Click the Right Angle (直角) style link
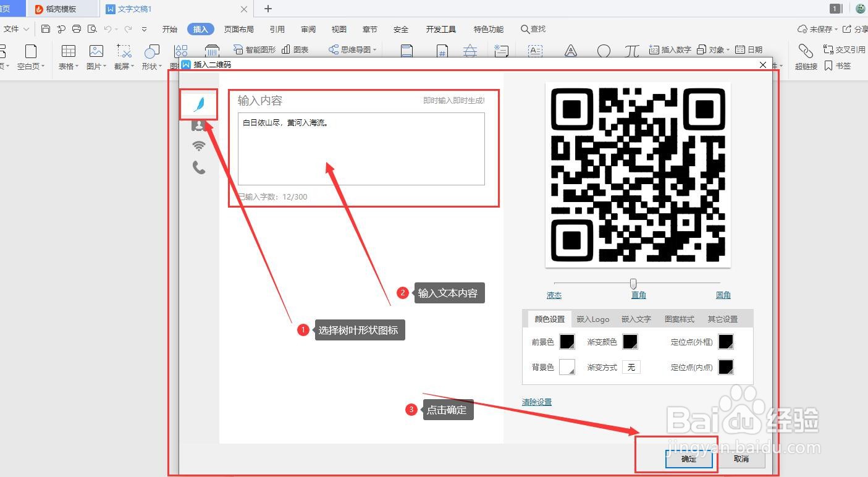Image resolution: width=868 pixels, height=477 pixels. (x=639, y=295)
